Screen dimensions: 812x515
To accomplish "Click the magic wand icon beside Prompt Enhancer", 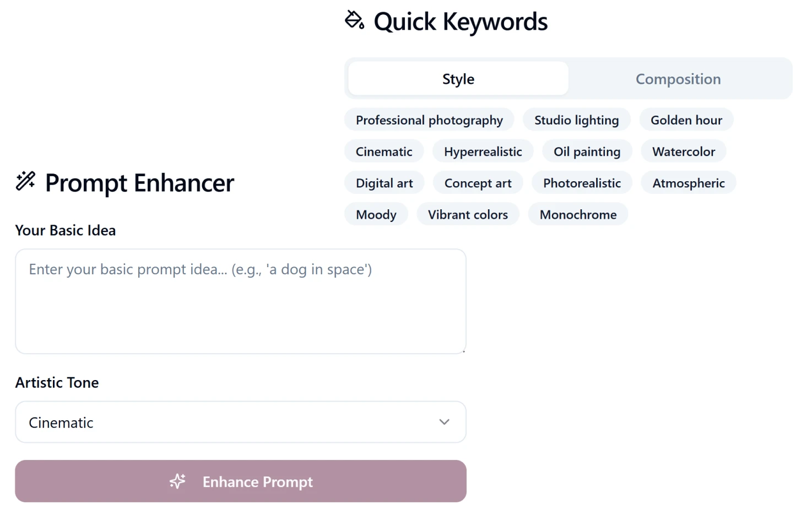I will 25,181.
